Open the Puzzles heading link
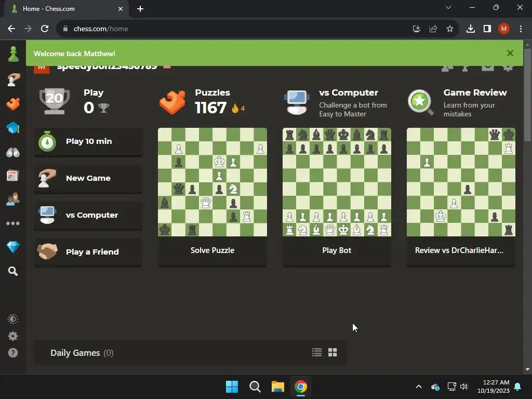The width and height of the screenshot is (532, 399). [212, 92]
